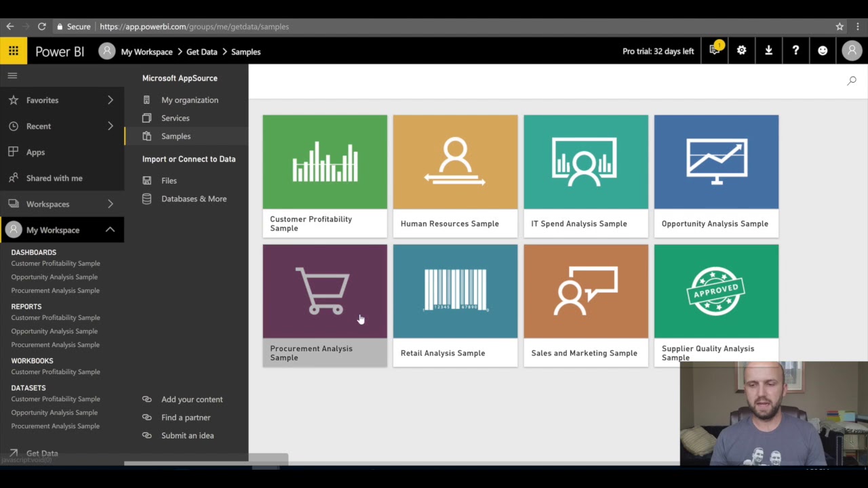The height and width of the screenshot is (488, 868).
Task: Click the download arrow icon
Action: click(768, 50)
